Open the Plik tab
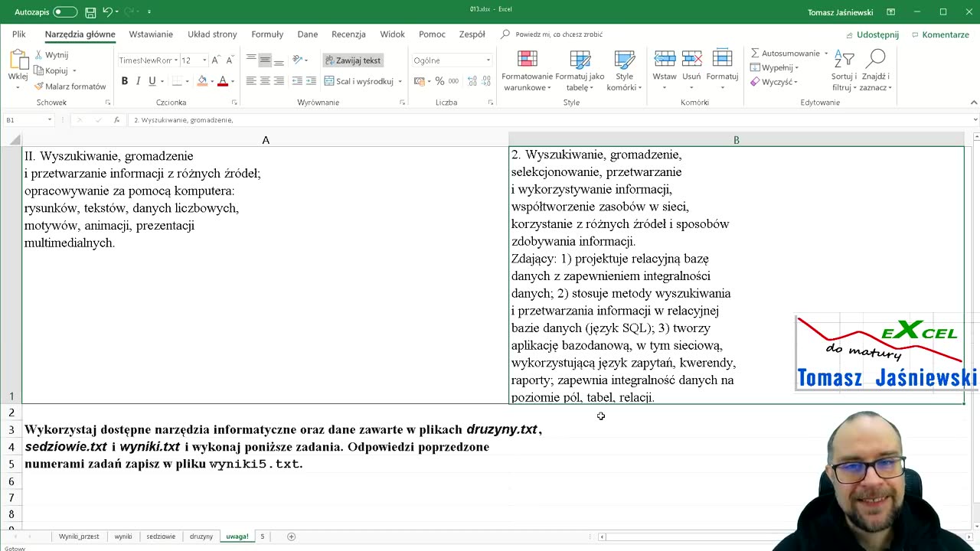Screen dimensions: 980x551 [19, 34]
